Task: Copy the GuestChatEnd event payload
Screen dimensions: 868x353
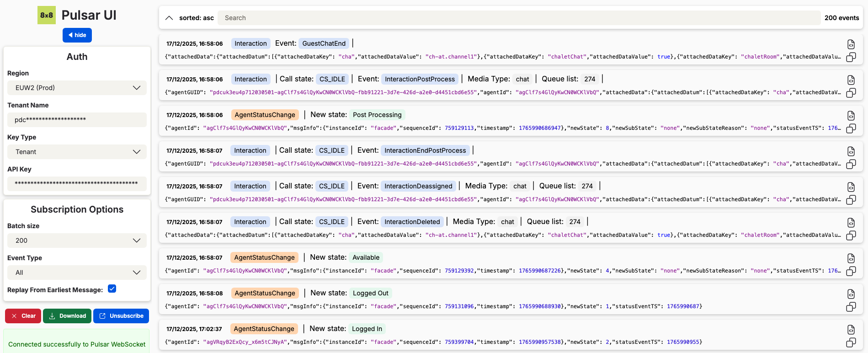Action: coord(851,57)
